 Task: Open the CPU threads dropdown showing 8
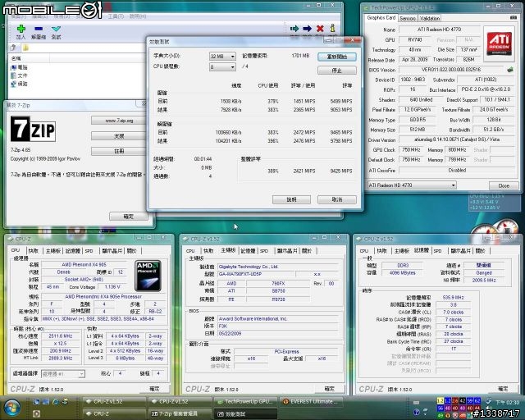(x=222, y=67)
